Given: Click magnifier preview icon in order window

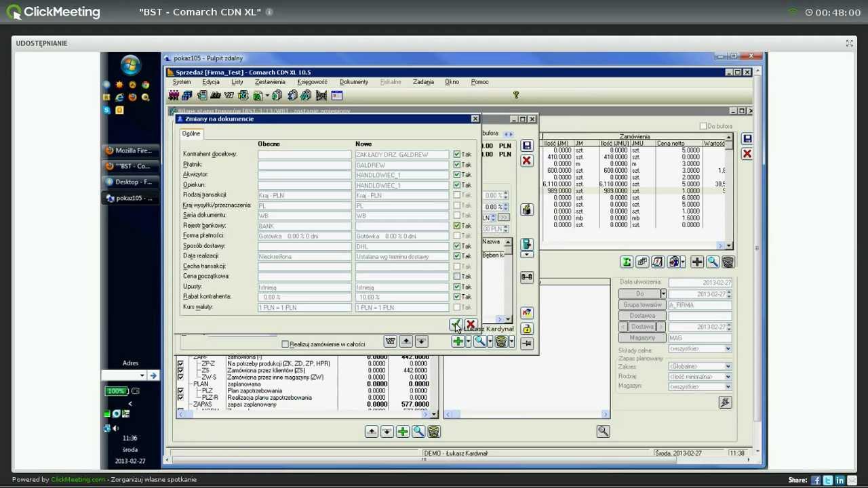Looking at the screenshot, I should click(480, 342).
